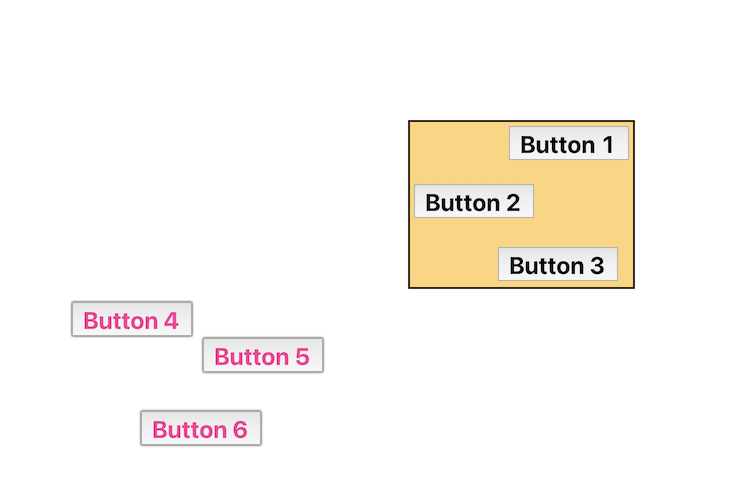Click the pink-labeled Button 4
This screenshot has width=731, height=498.
click(x=131, y=320)
